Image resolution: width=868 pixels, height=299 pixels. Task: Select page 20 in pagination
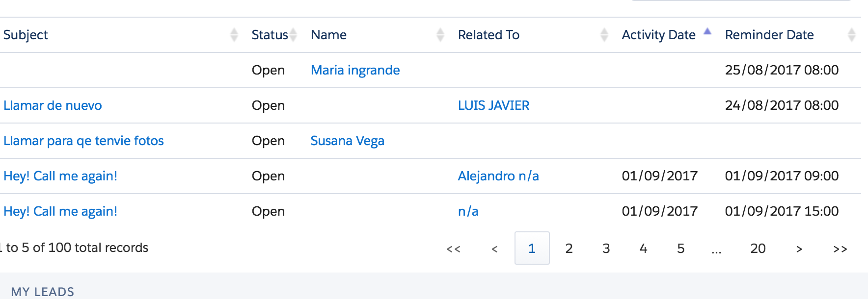pos(758,249)
